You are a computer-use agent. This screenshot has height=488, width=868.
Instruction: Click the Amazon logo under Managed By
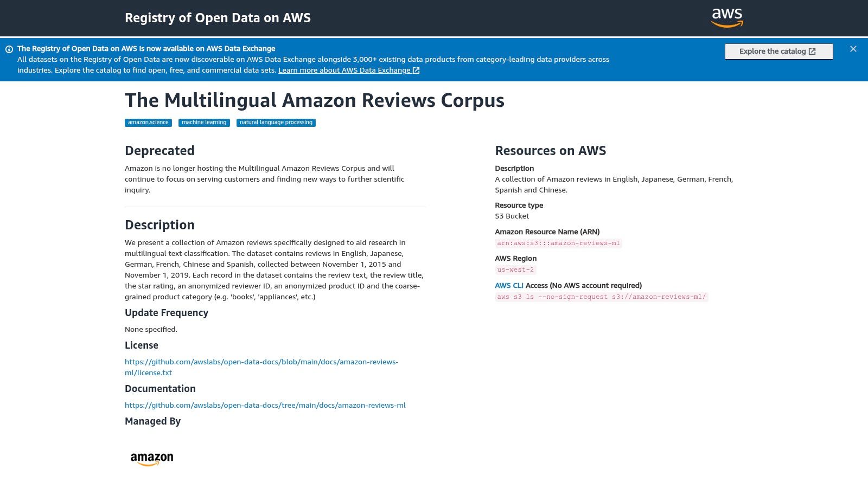pos(152,458)
